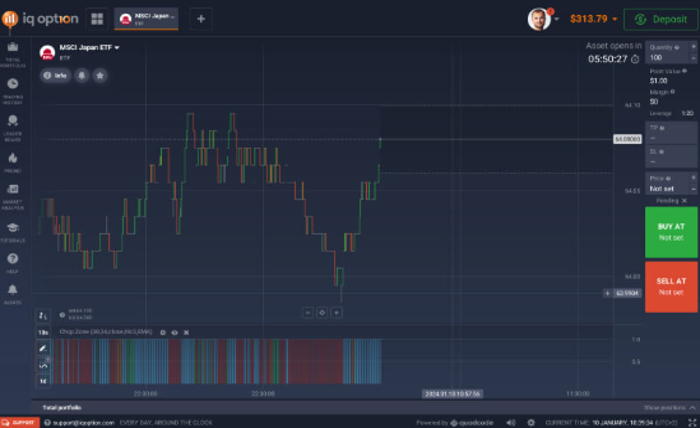
Task: Reset chart position with the center icon
Action: point(322,313)
